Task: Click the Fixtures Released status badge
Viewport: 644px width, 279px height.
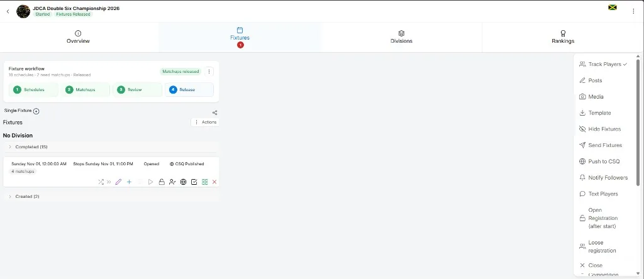Action: pyautogui.click(x=74, y=14)
